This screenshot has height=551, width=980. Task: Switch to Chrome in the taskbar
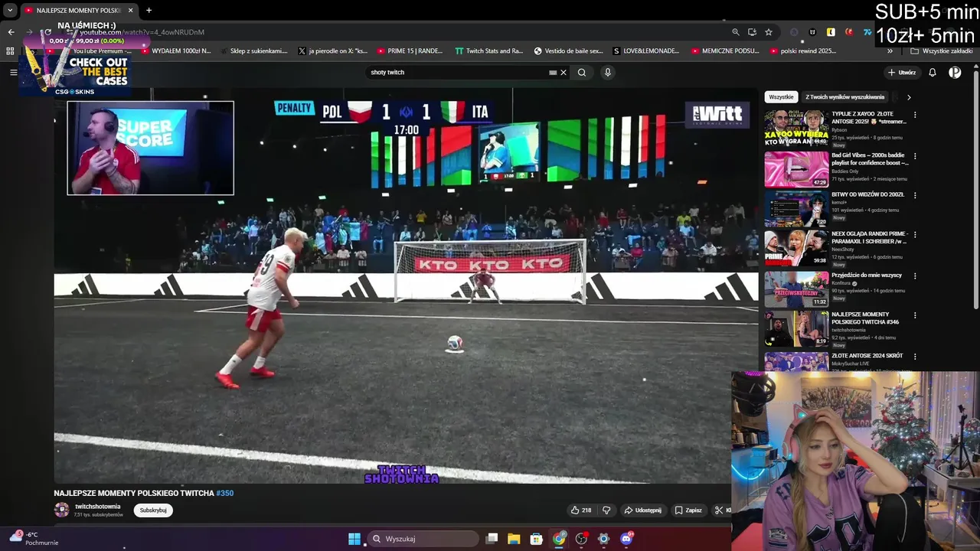(x=559, y=539)
